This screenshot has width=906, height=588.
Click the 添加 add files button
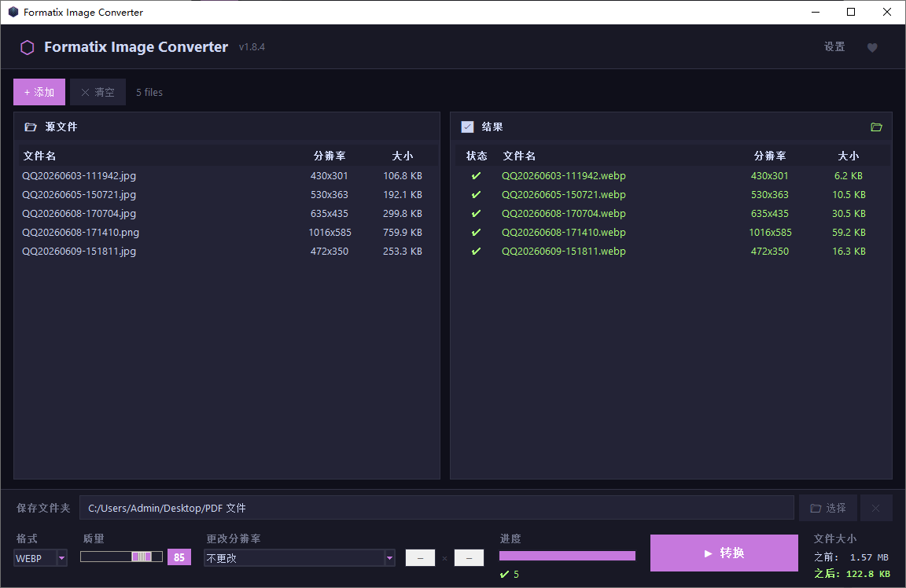click(39, 92)
